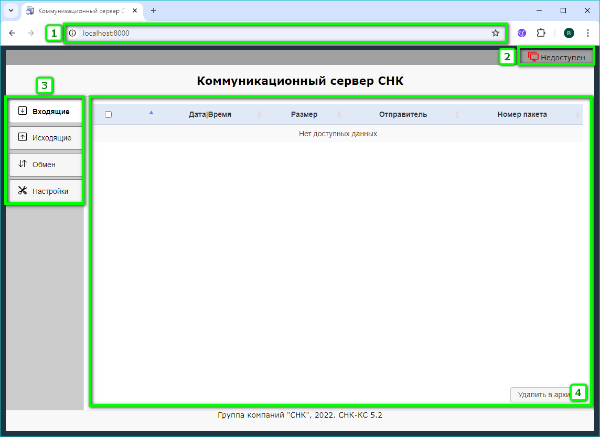Sort table by Размер column
The image size is (600, 437).
tap(304, 115)
